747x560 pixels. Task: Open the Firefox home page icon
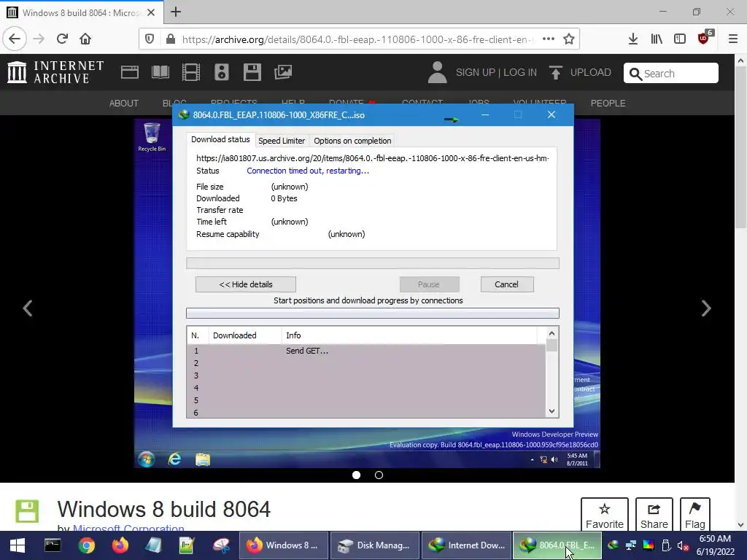[85, 39]
